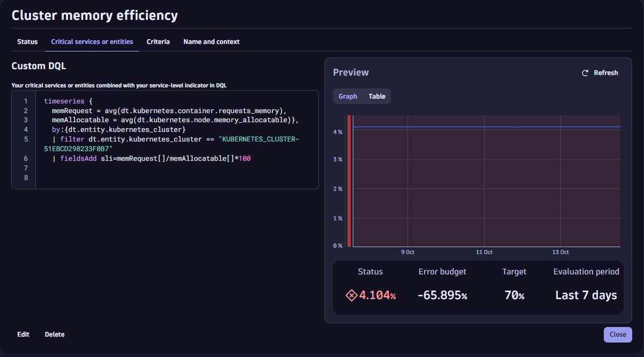
Task: Click Delete to remove the SLO
Action: (54, 334)
